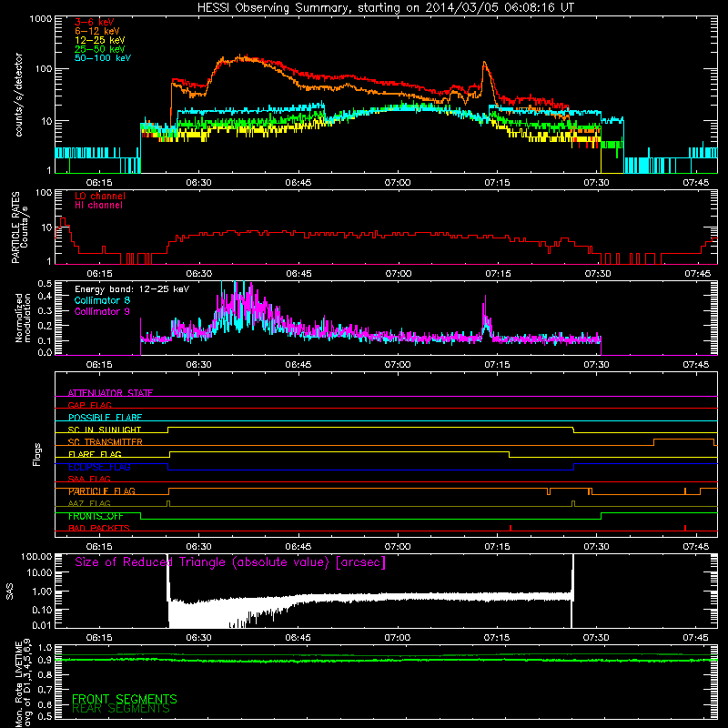Select the yellow 12-25 keV counts legend label
This screenshot has width=728, height=728.
click(100, 40)
